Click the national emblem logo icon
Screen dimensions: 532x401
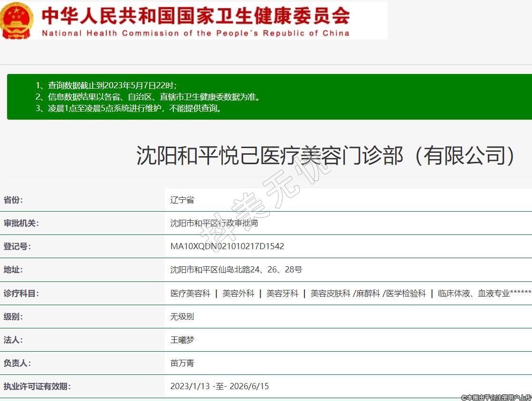(17, 20)
